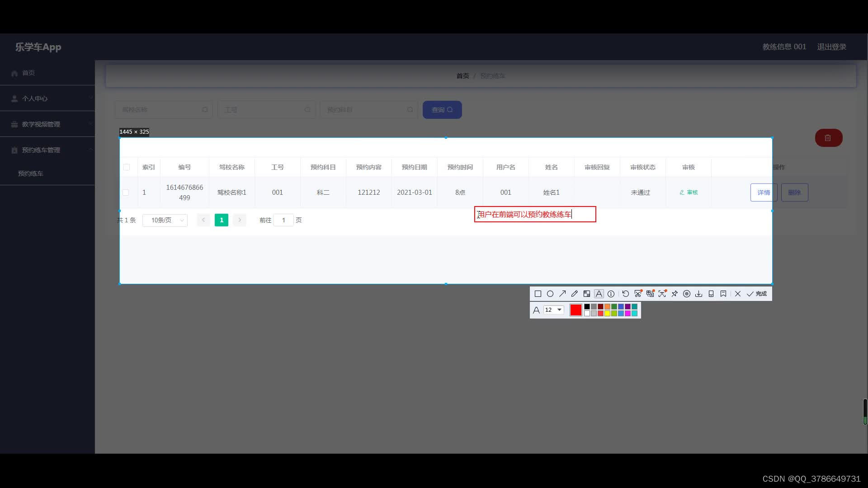
Task: Tick the checkbox for row 1
Action: [x=126, y=192]
